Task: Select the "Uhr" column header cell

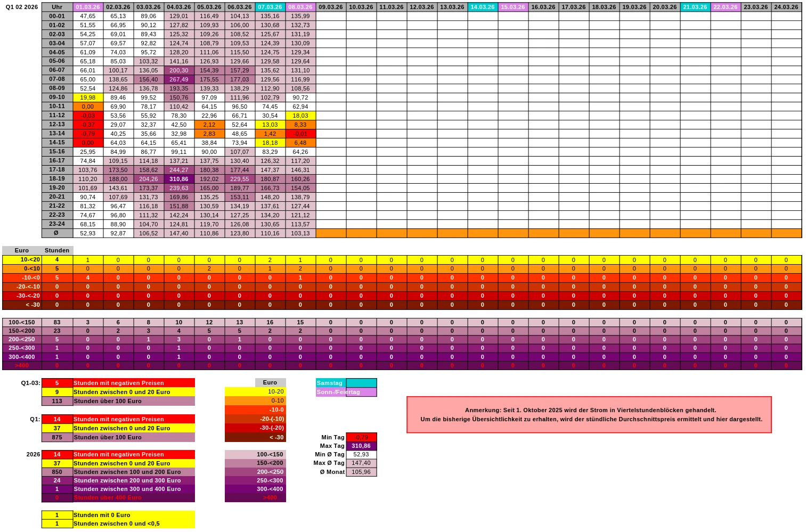Action: (x=57, y=7)
